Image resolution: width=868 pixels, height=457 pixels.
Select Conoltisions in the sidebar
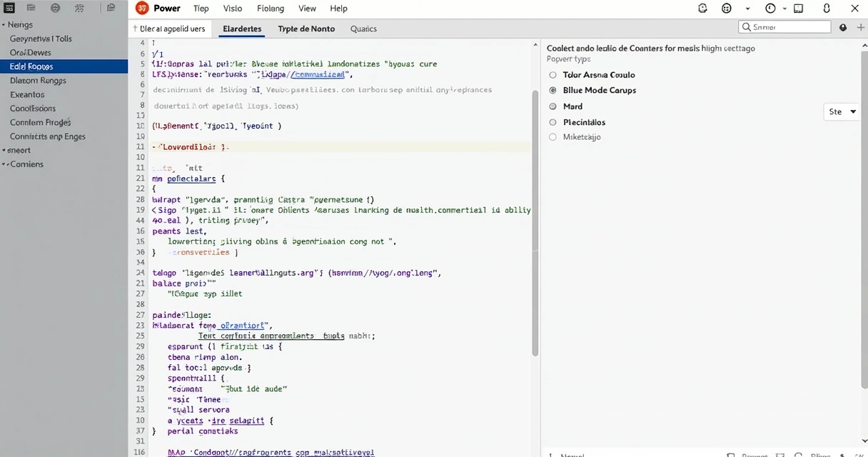(33, 109)
